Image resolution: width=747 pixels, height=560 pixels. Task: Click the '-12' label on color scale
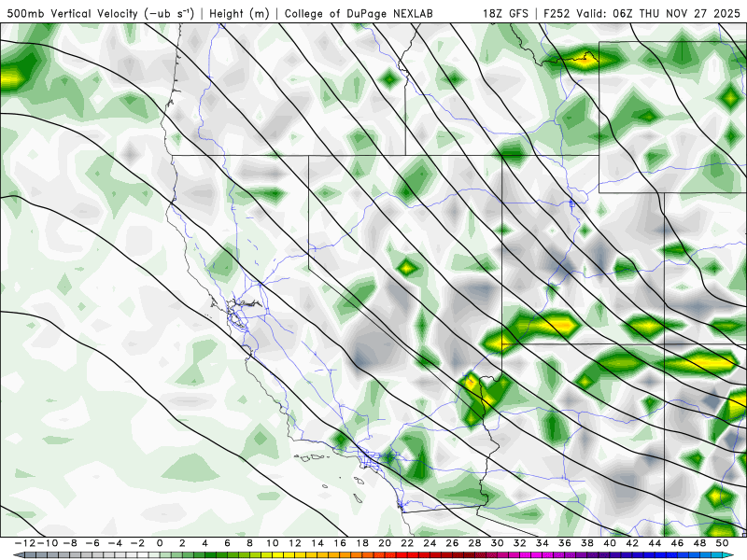coord(25,543)
